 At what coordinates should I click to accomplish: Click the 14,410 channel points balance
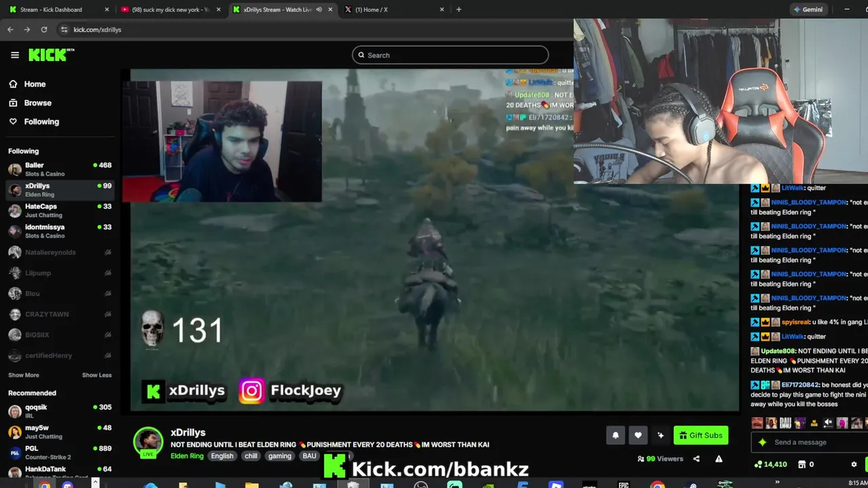coord(770,464)
